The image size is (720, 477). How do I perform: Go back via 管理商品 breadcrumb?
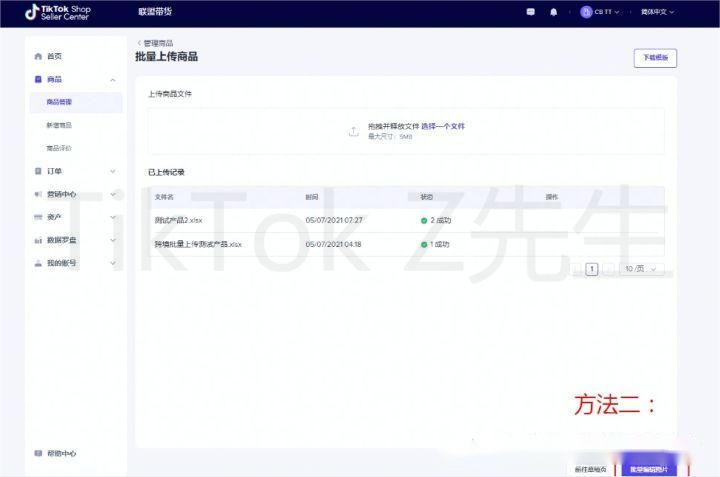tap(158, 43)
